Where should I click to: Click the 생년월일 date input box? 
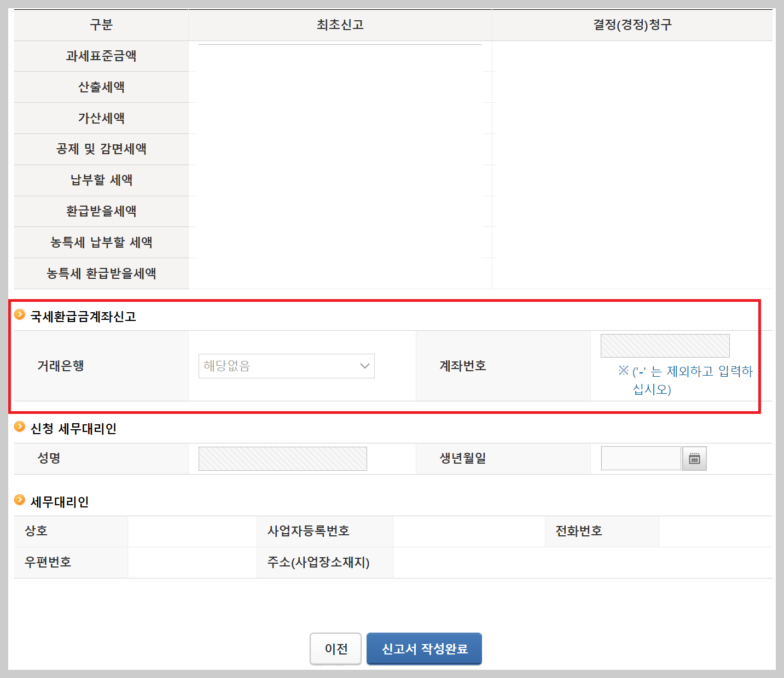[x=641, y=458]
